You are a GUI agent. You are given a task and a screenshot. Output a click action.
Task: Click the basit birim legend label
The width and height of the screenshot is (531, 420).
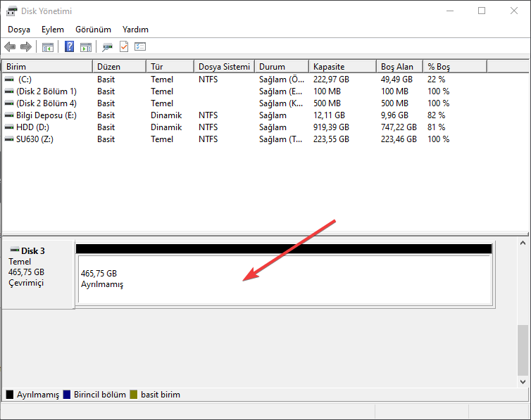(161, 395)
